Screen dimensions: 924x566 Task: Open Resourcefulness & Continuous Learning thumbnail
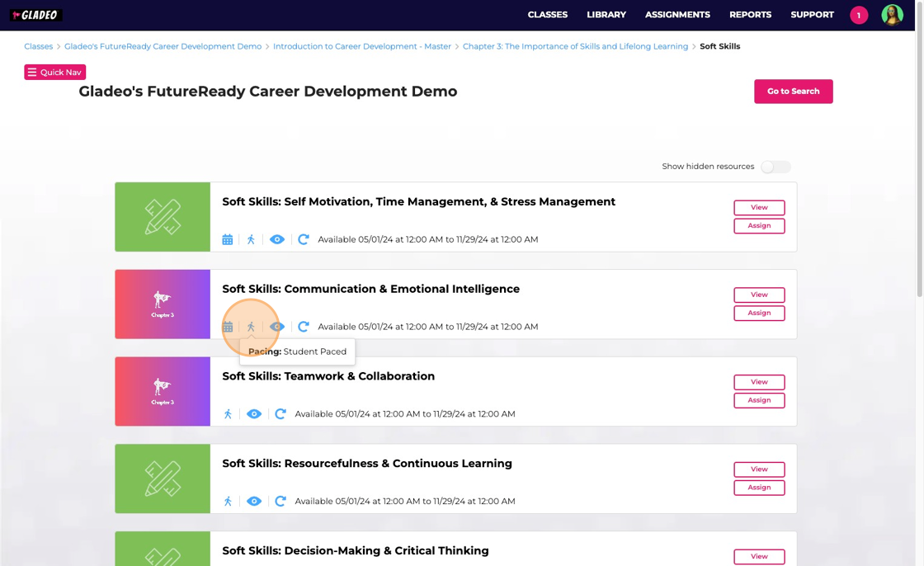pos(163,479)
